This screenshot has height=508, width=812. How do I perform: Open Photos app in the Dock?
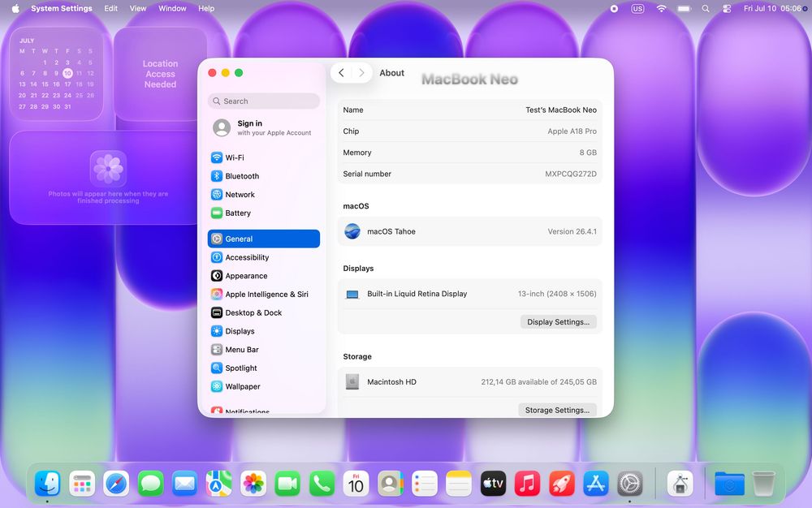click(x=253, y=484)
